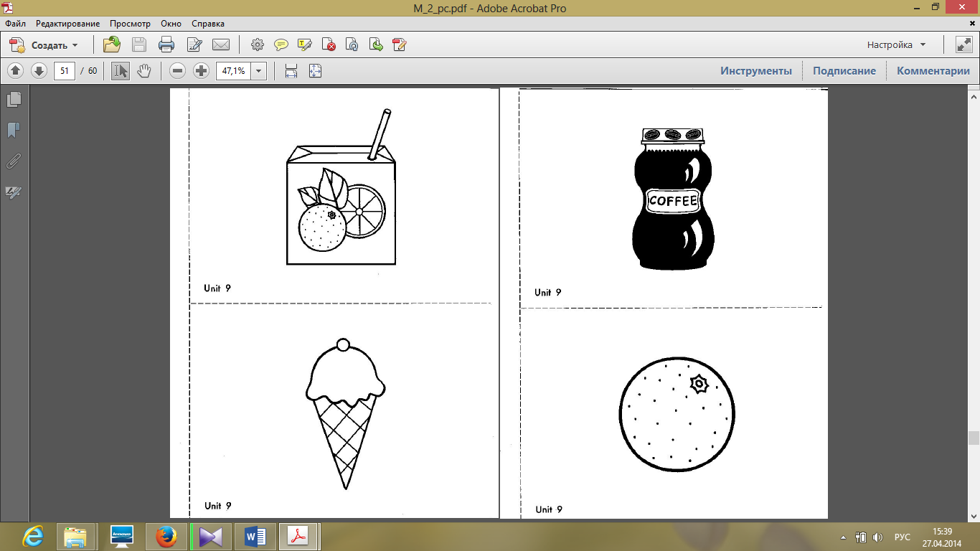The width and height of the screenshot is (980, 551).
Task: Zoom out with the minus button
Action: [178, 71]
